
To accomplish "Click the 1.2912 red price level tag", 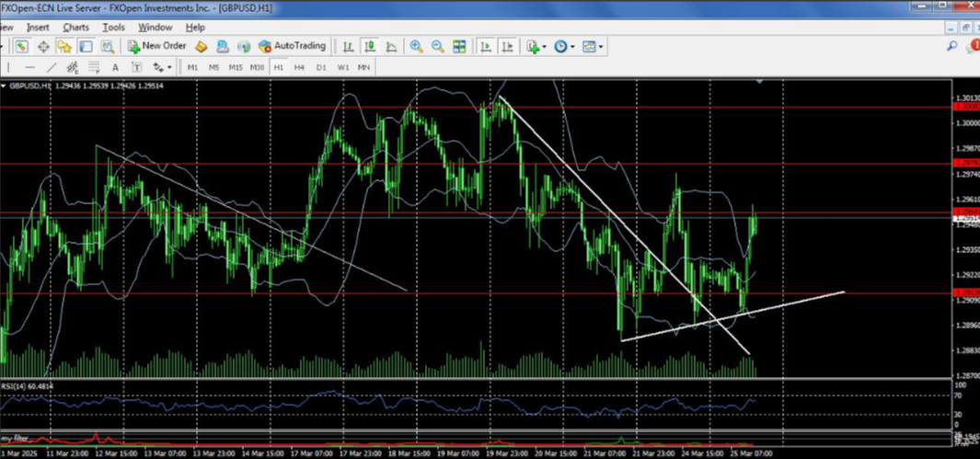I will pos(965,293).
